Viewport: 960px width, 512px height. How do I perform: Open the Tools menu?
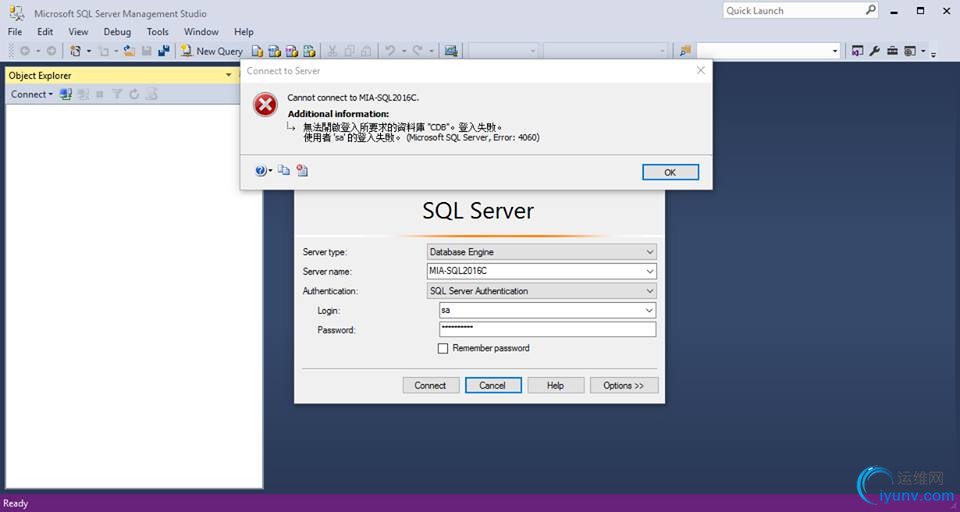click(x=157, y=31)
